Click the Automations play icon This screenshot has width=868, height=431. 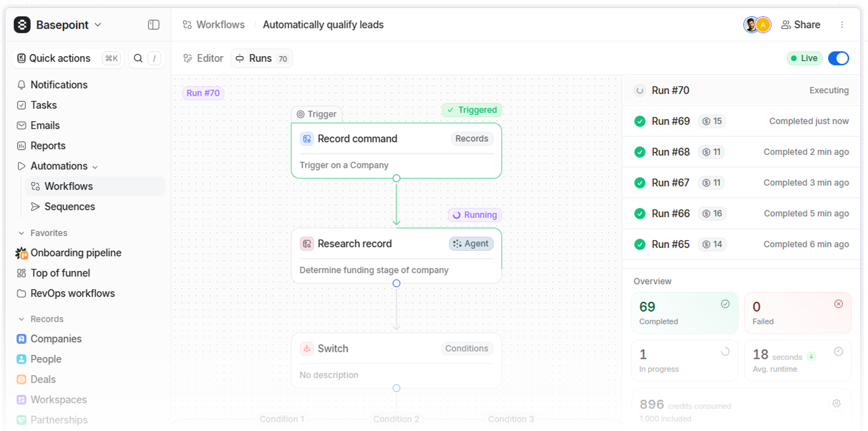tap(21, 166)
